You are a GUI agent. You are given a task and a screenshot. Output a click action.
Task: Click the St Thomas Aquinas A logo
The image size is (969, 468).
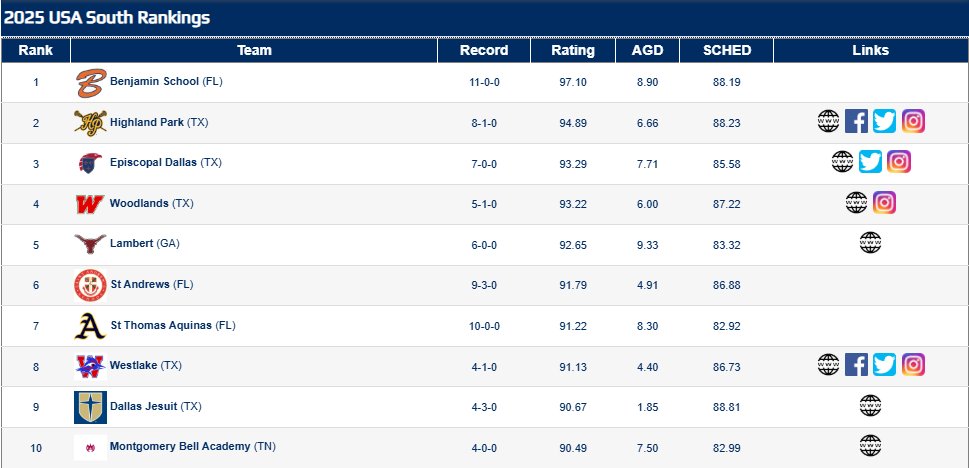coord(90,326)
